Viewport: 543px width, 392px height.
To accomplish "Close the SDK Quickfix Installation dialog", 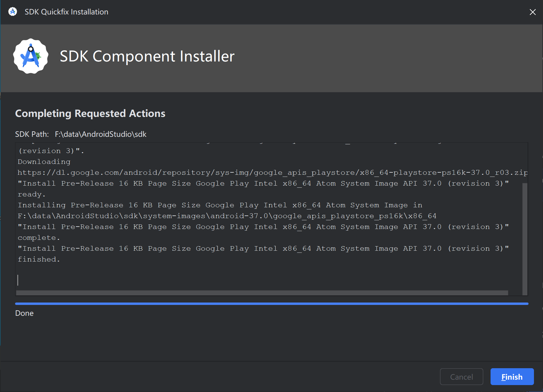I will coord(533,12).
